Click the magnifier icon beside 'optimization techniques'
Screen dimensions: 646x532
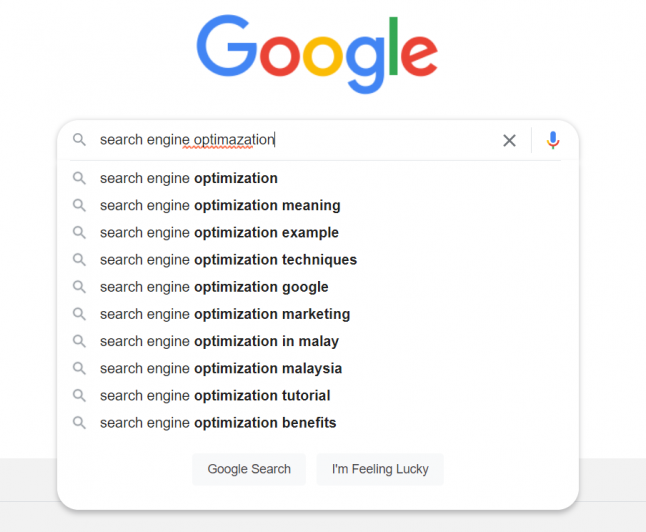pyautogui.click(x=79, y=260)
